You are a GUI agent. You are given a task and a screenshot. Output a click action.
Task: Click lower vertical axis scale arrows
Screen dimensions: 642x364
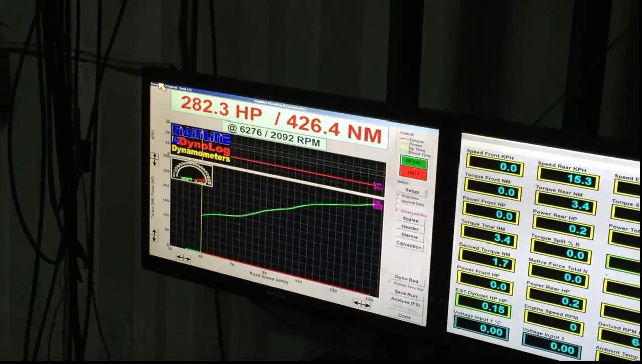pos(155,235)
